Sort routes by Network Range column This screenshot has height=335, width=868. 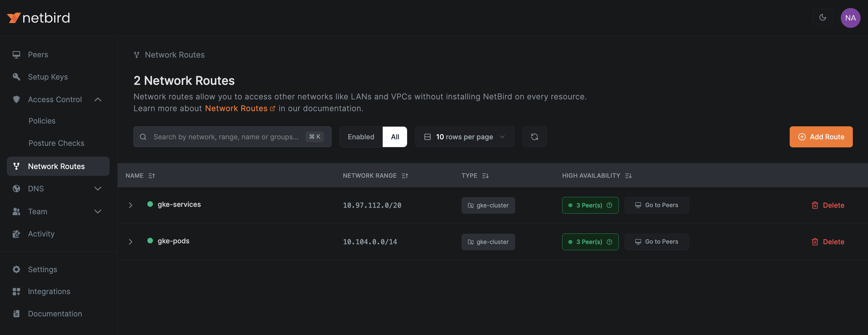coord(405,175)
